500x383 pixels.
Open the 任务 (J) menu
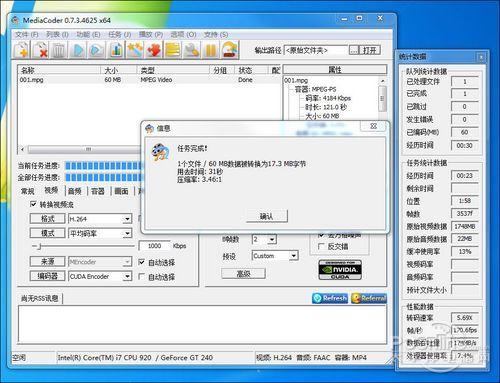[x=119, y=35]
